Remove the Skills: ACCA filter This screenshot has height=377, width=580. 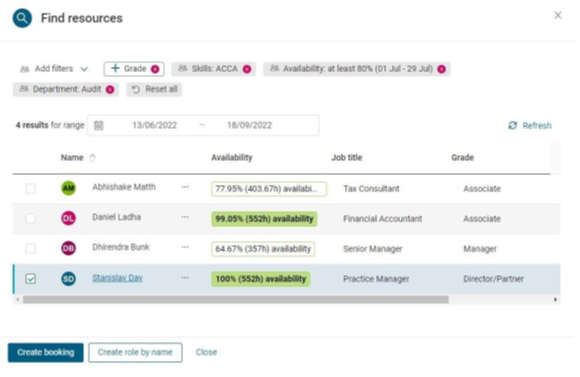click(x=247, y=69)
